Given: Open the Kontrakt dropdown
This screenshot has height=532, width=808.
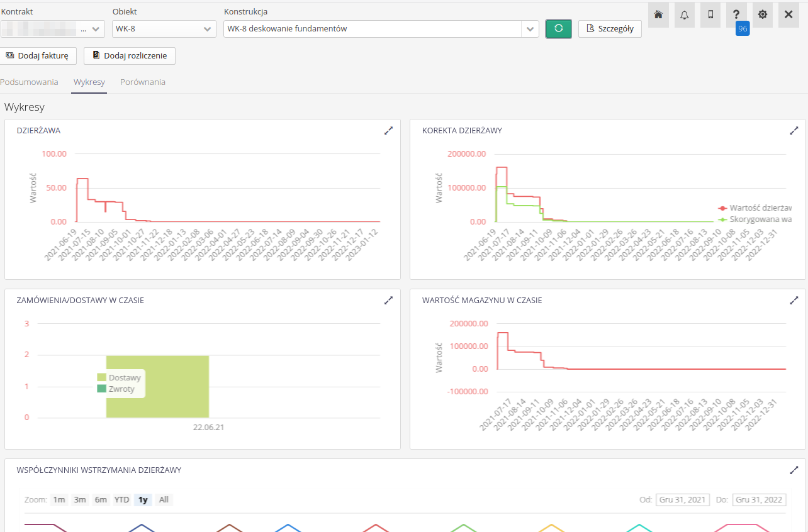Looking at the screenshot, I should (x=52, y=29).
